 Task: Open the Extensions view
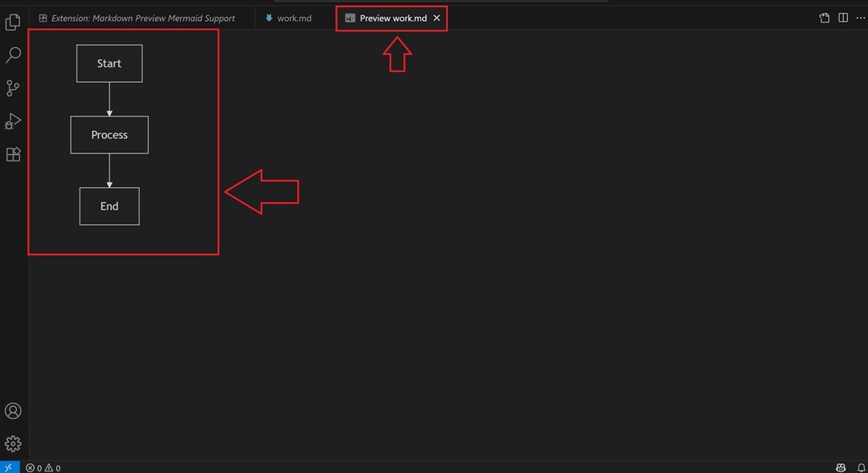(13, 154)
